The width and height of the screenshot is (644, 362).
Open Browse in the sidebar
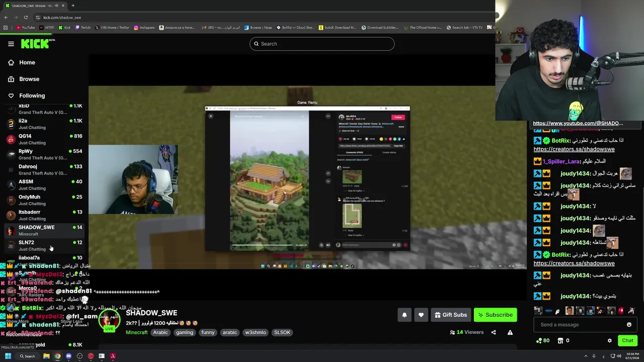[x=24, y=79]
